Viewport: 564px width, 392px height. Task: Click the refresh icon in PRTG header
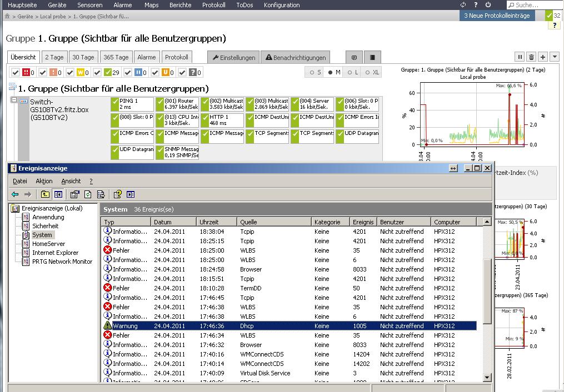point(463,5)
